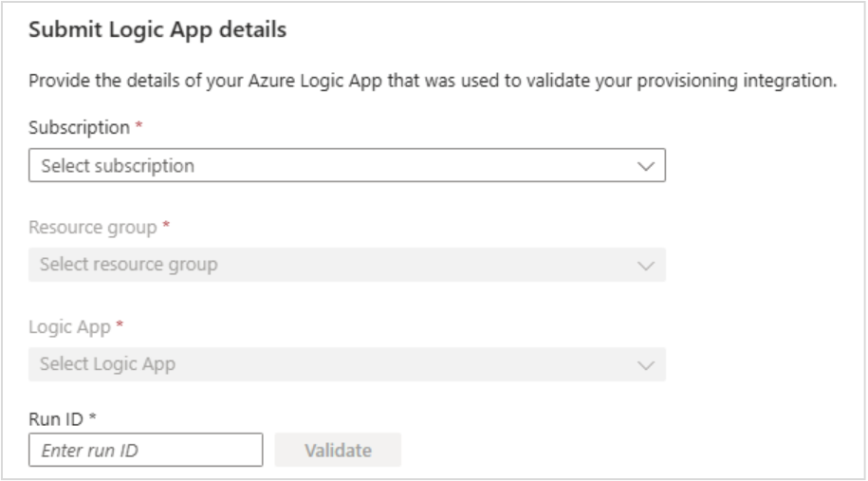Focus the Enter run ID input field
The image size is (868, 481).
pos(145,450)
